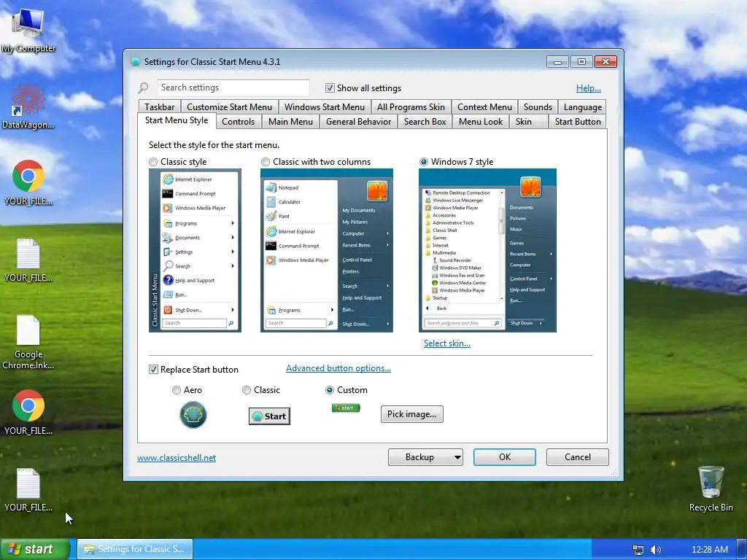
Task: Click the Cancel button
Action: tap(578, 457)
